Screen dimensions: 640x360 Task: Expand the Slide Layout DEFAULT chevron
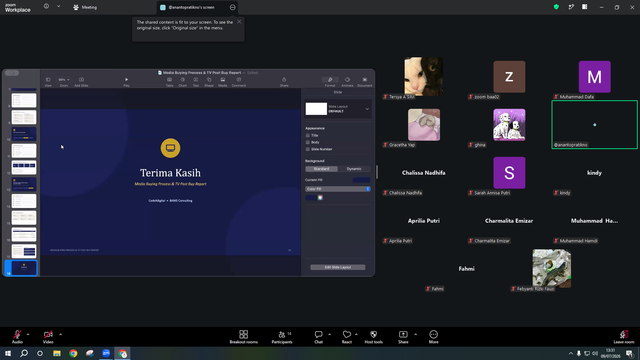click(367, 109)
